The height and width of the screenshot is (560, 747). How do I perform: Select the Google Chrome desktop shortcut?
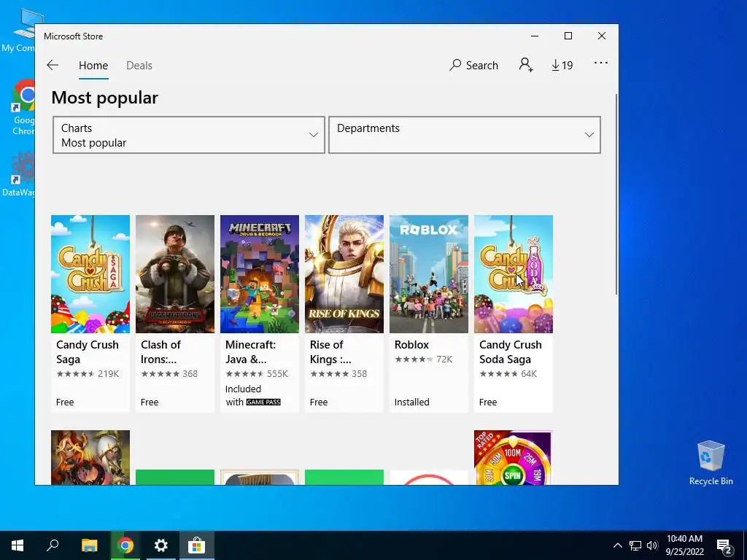(23, 108)
